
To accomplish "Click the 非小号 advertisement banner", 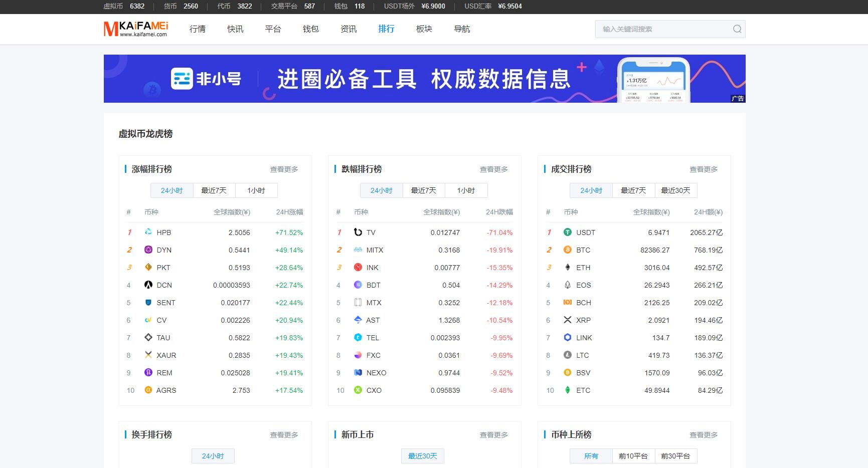I will [424, 79].
